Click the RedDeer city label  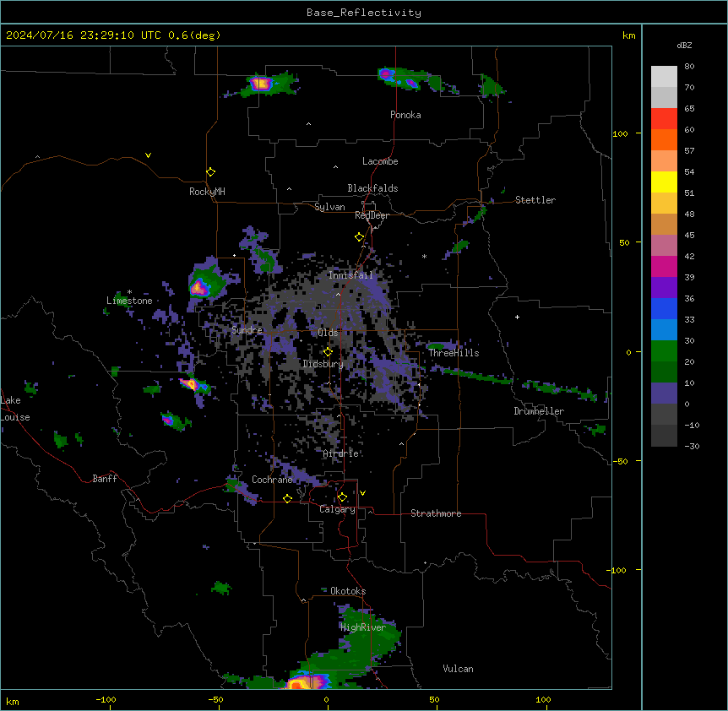point(372,215)
